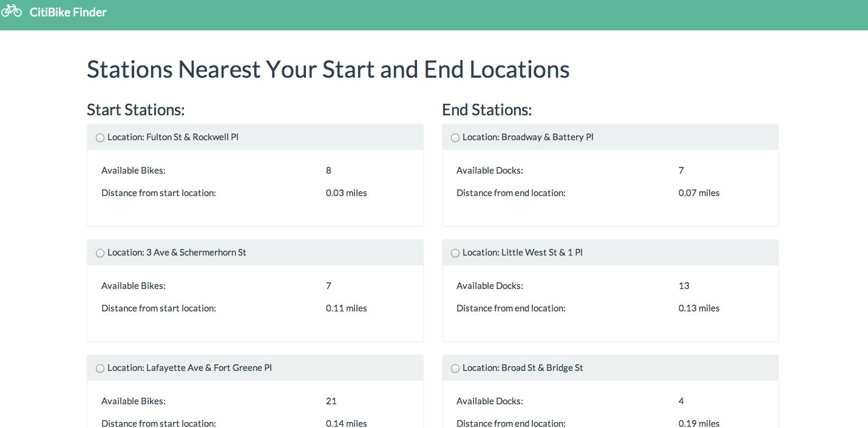Click the 'Start Stations:' heading
This screenshot has width=868, height=428.
point(136,110)
